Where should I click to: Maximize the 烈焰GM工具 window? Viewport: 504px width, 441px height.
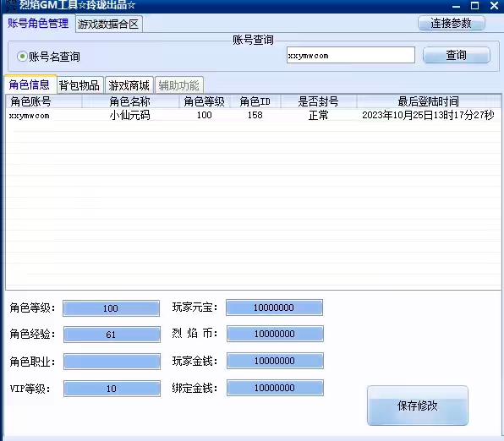(474, 5)
